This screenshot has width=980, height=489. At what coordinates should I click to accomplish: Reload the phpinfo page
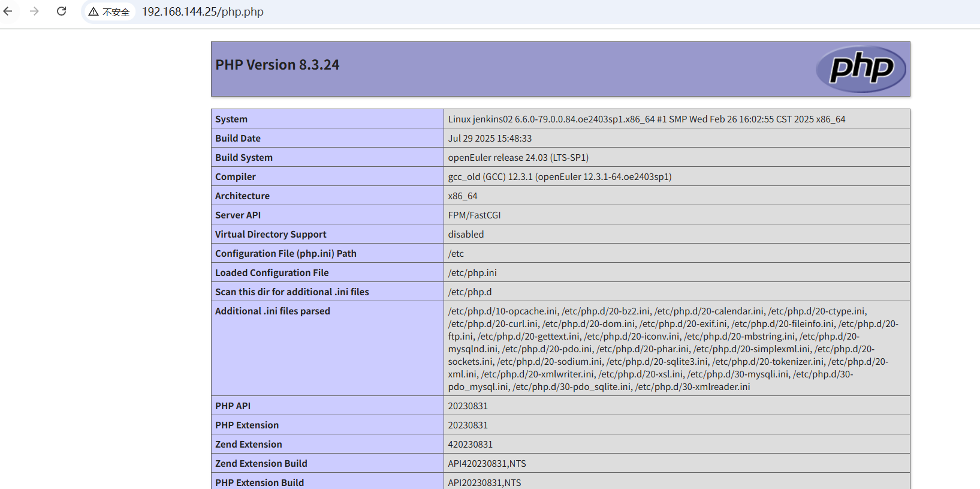point(61,11)
